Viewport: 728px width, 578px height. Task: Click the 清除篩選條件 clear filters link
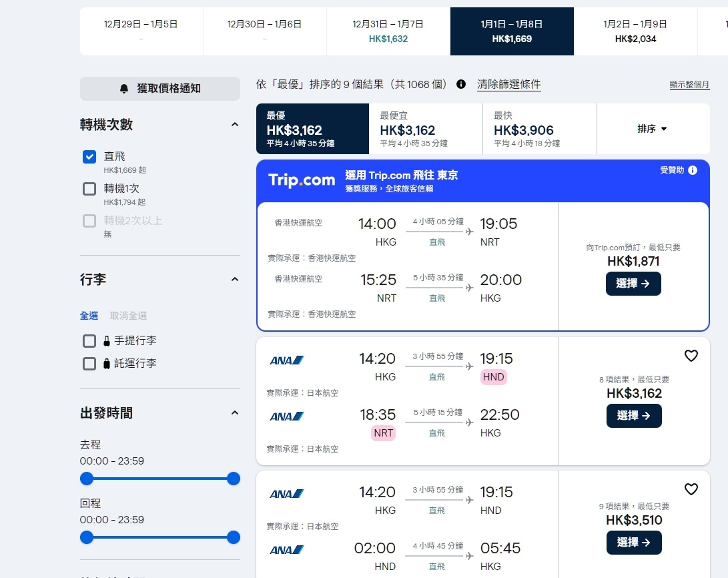pos(508,85)
